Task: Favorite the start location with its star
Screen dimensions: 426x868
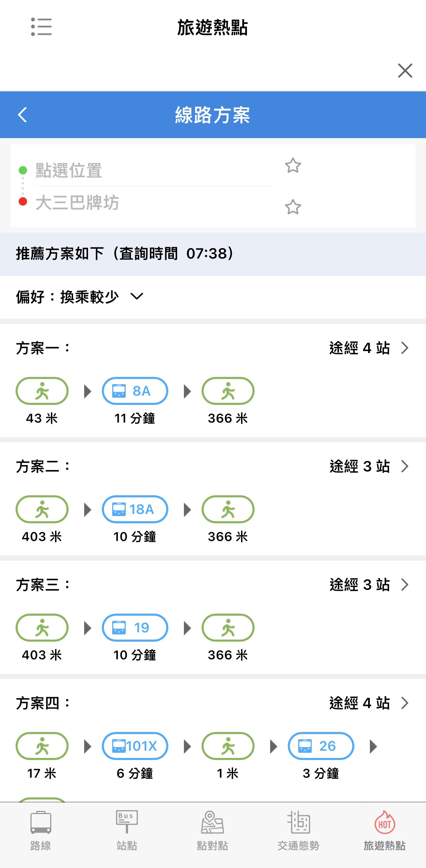Action: point(293,165)
